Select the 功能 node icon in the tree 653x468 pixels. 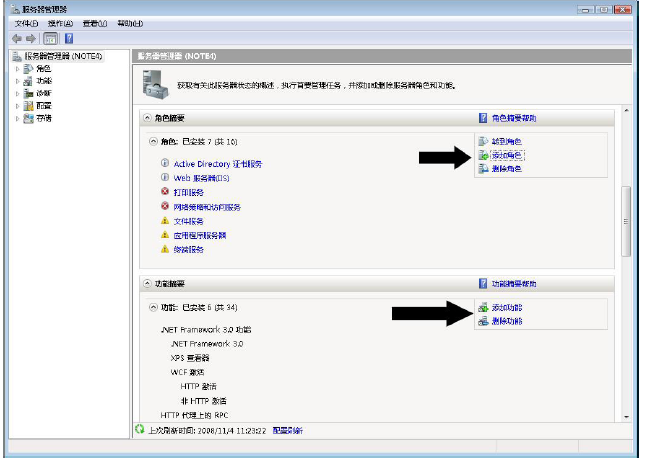pos(28,81)
